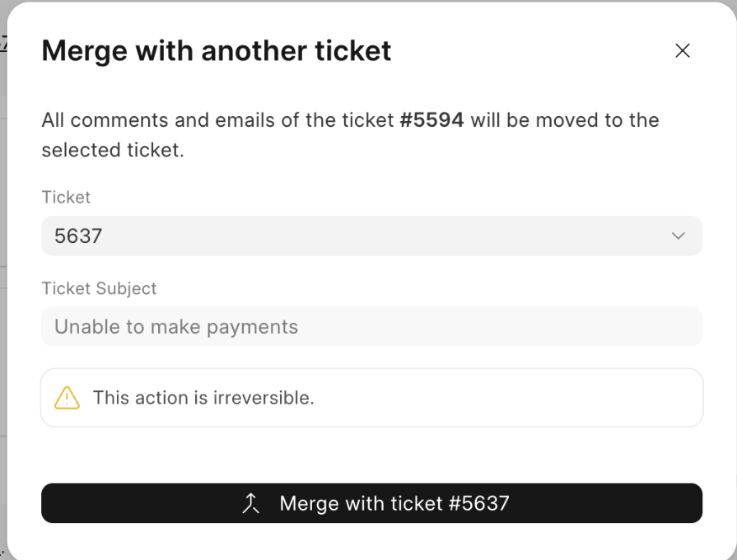This screenshot has height=560, width=737.
Task: Confirm with Merge with ticket #5637 button
Action: (371, 503)
